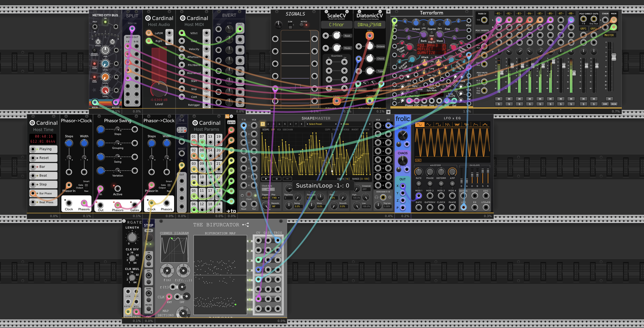The width and height of the screenshot is (644, 328).
Task: Select the square waveform icon in LFO x EG
Action: (438, 124)
